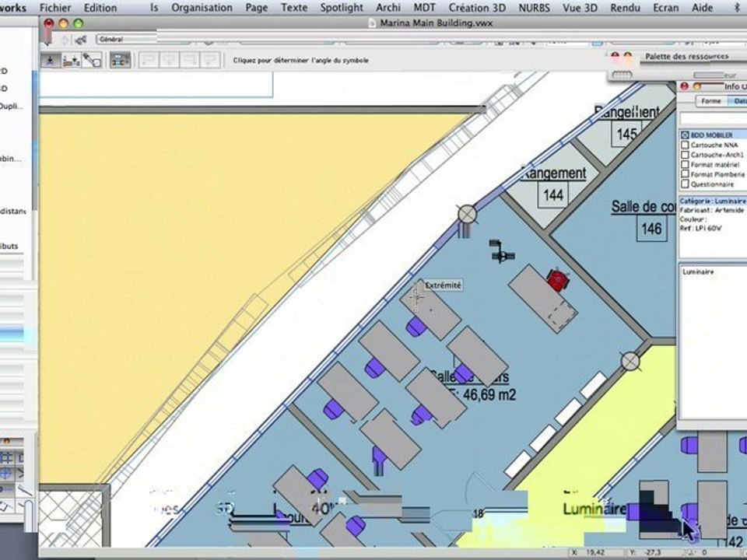Viewport: 747px width, 560px height.
Task: Click the Salle de co... 146 room label
Action: (644, 207)
